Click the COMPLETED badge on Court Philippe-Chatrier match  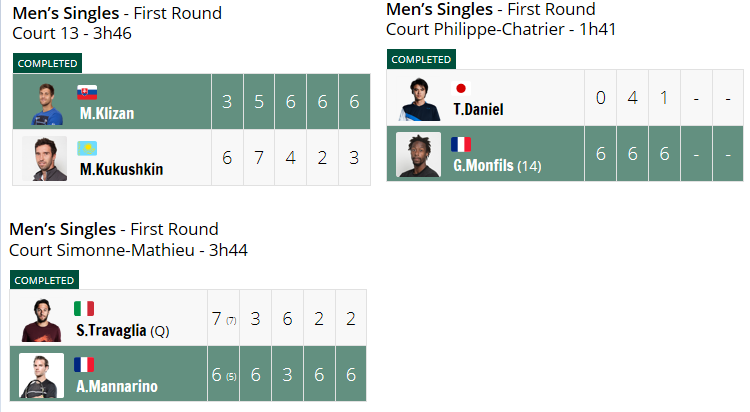click(421, 59)
